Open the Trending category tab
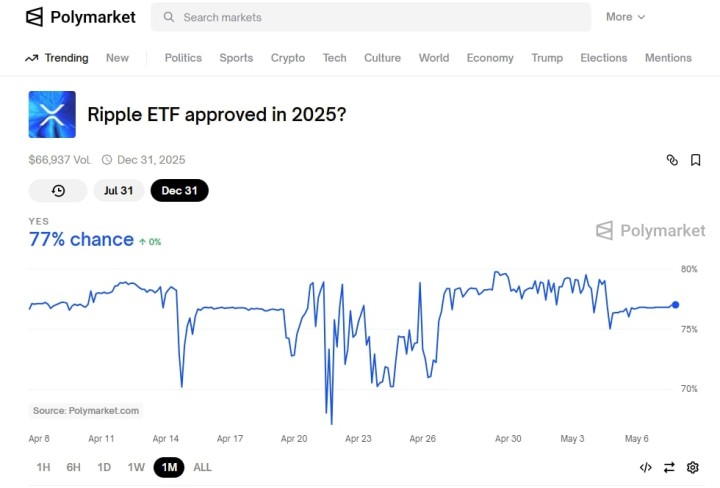The height and width of the screenshot is (488, 720). (57, 58)
